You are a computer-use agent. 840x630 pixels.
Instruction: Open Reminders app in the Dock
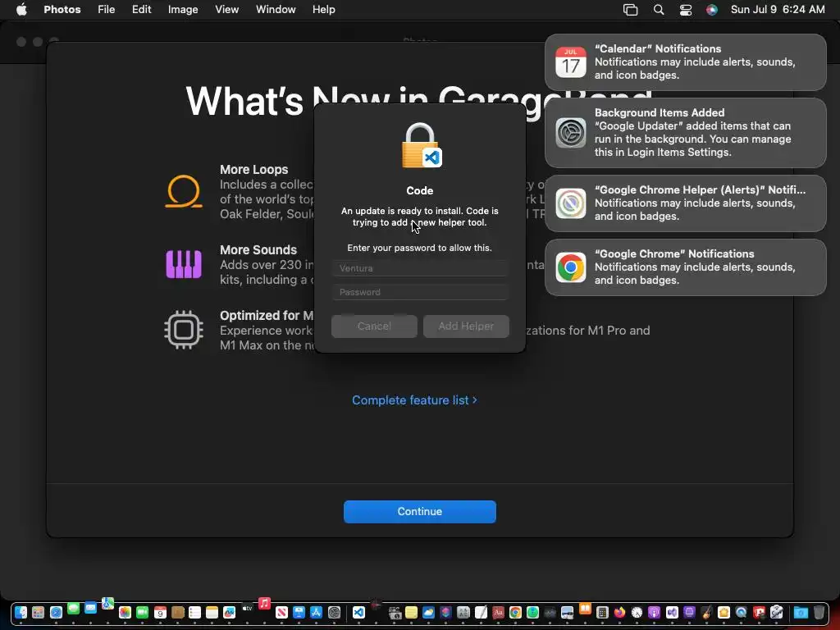[x=194, y=612]
